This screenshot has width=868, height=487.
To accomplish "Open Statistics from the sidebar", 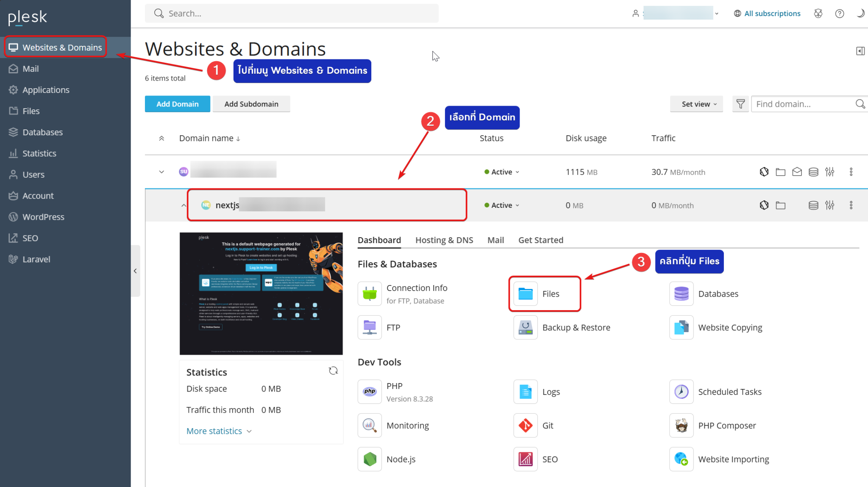I will click(x=39, y=153).
